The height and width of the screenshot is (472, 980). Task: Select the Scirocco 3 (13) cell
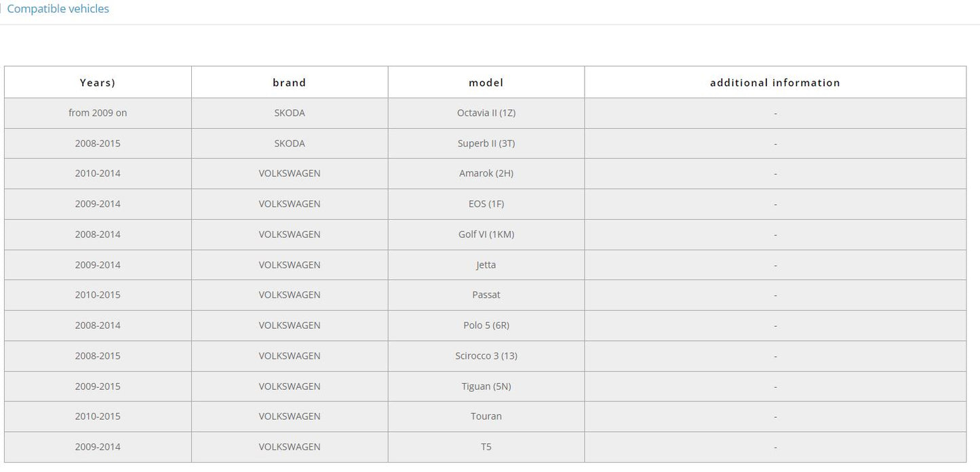[486, 356]
